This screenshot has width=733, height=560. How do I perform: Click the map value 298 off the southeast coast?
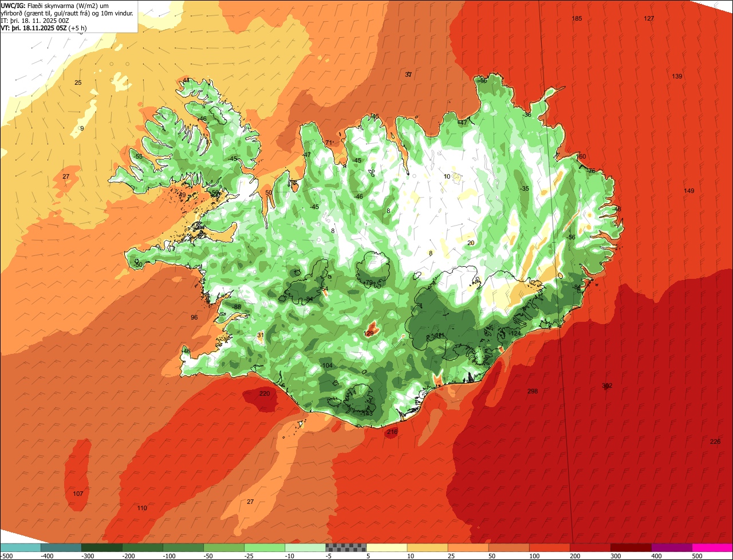click(533, 391)
